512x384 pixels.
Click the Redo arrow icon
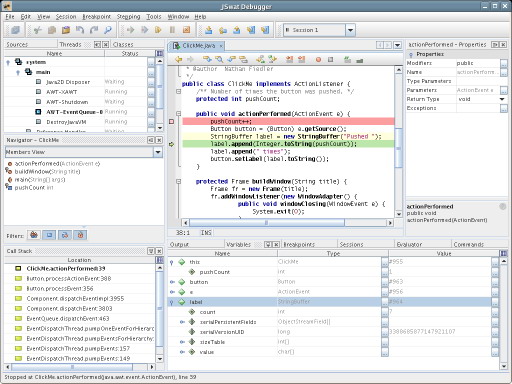[x=94, y=30]
